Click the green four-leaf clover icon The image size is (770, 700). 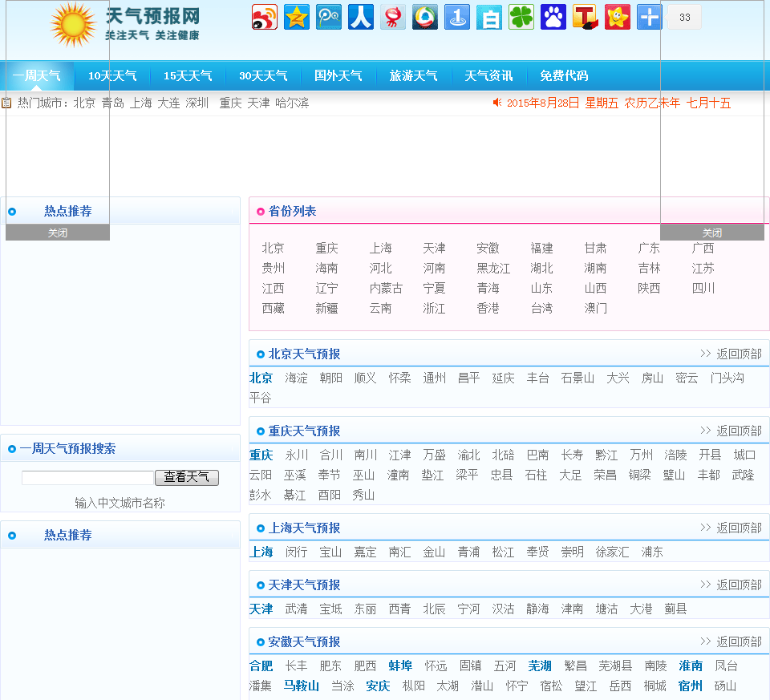click(521, 17)
